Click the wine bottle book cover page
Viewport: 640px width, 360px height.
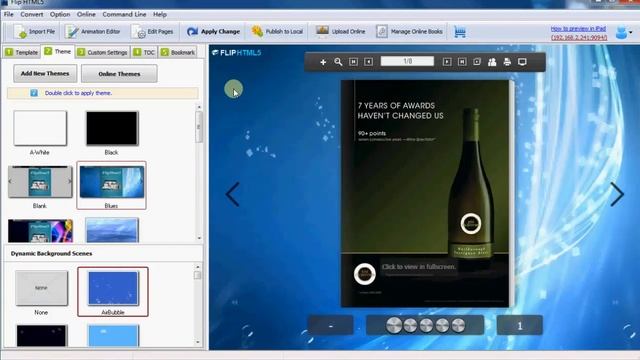[x=425, y=193]
